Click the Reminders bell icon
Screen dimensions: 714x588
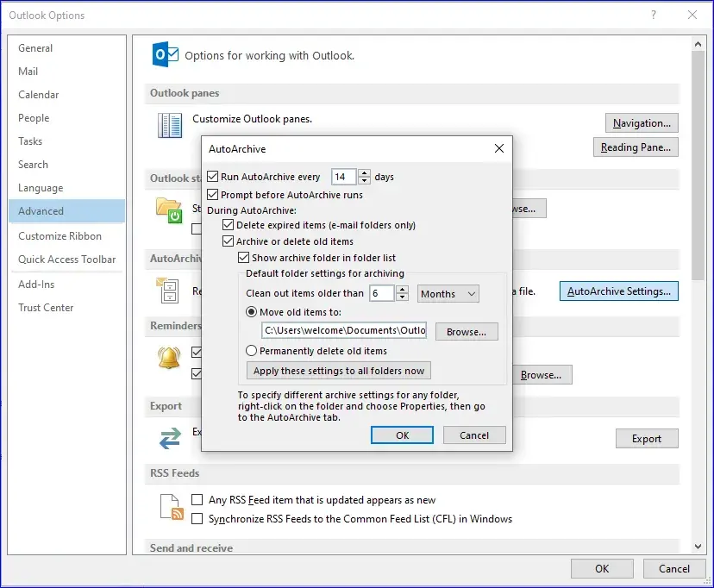click(169, 358)
